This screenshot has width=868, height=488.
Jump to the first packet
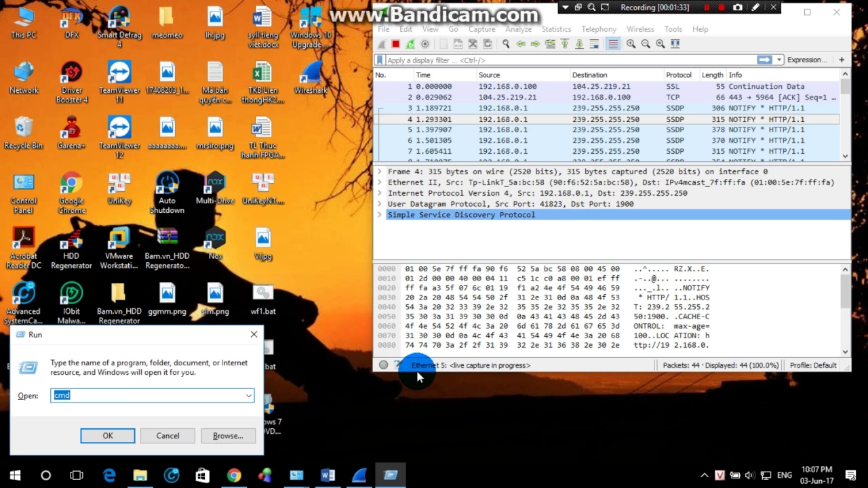pyautogui.click(x=564, y=44)
